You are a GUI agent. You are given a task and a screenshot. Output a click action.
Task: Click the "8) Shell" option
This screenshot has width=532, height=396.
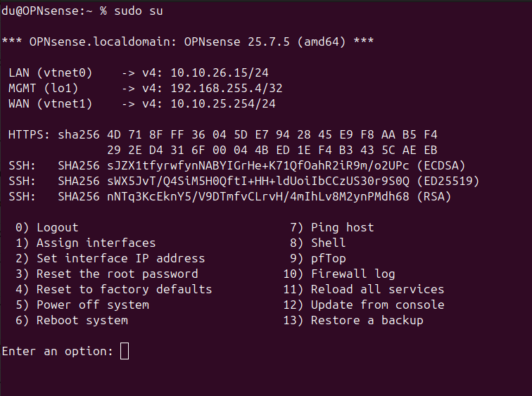[317, 243]
